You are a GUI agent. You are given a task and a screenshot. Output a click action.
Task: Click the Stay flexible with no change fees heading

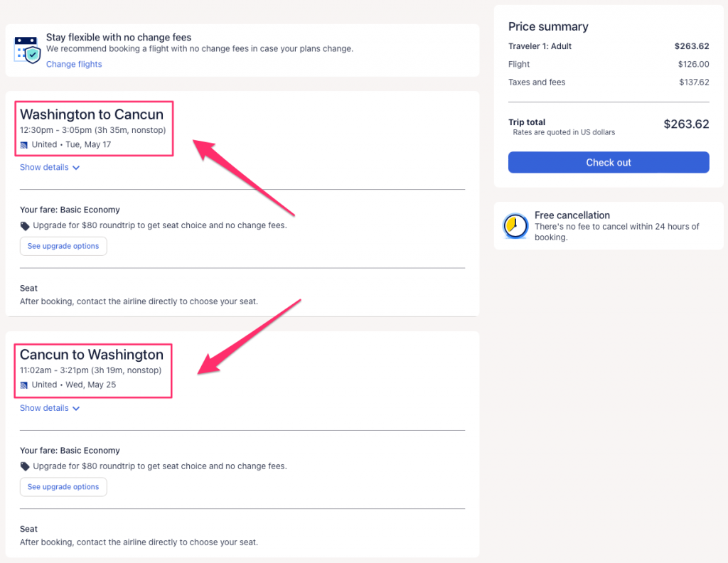tap(119, 37)
